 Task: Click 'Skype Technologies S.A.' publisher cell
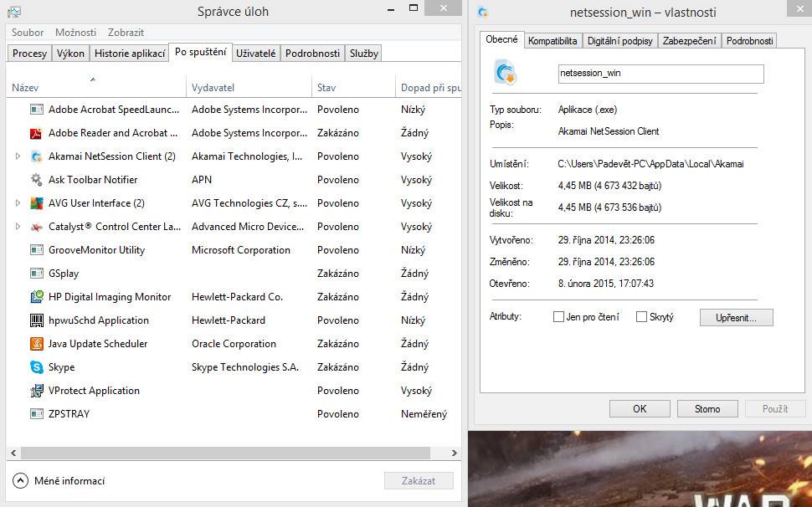[x=245, y=367]
